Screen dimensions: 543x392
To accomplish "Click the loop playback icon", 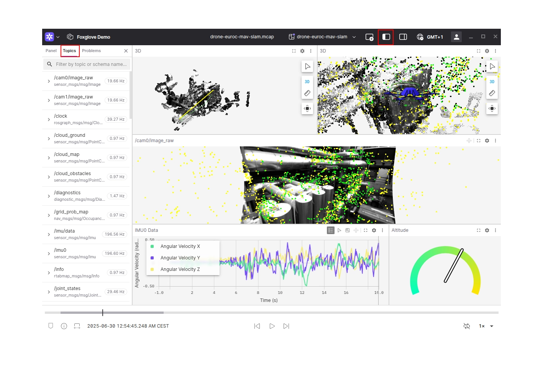I will pyautogui.click(x=466, y=326).
